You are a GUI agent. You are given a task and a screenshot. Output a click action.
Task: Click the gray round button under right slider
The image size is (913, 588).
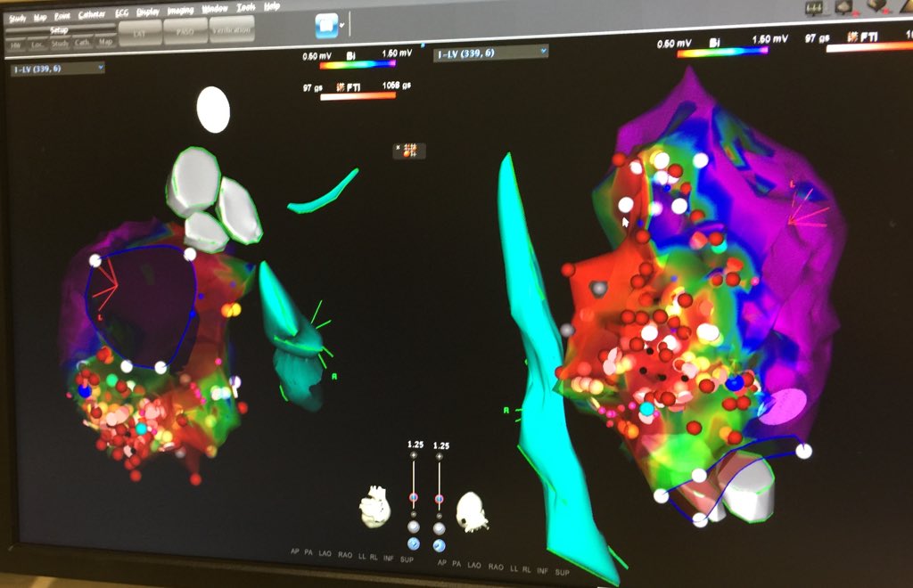click(x=439, y=528)
